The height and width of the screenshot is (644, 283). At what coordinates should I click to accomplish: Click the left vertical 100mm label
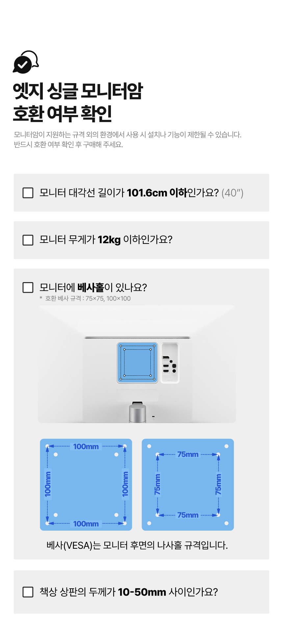tap(48, 484)
